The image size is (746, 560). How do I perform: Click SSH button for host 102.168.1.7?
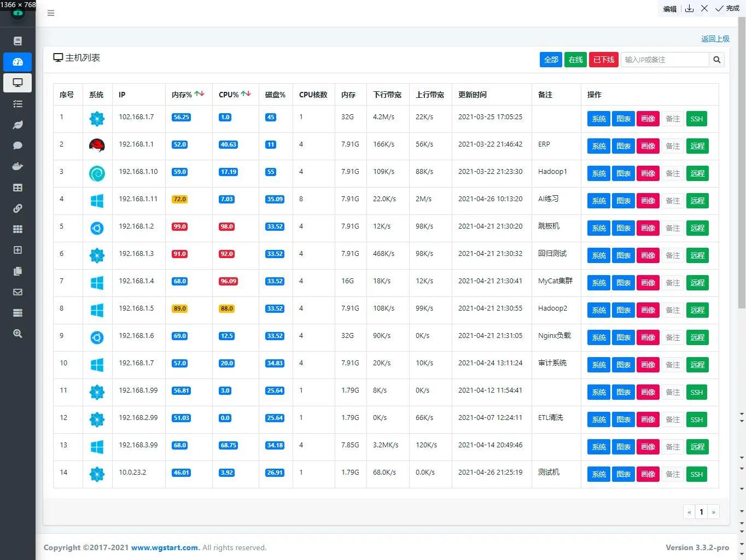pyautogui.click(x=696, y=119)
